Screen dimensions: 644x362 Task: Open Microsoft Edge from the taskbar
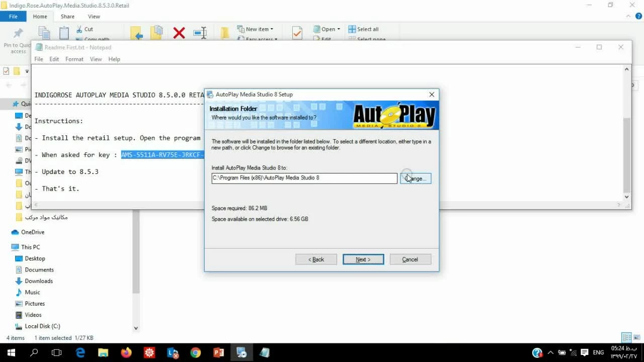(x=80, y=352)
